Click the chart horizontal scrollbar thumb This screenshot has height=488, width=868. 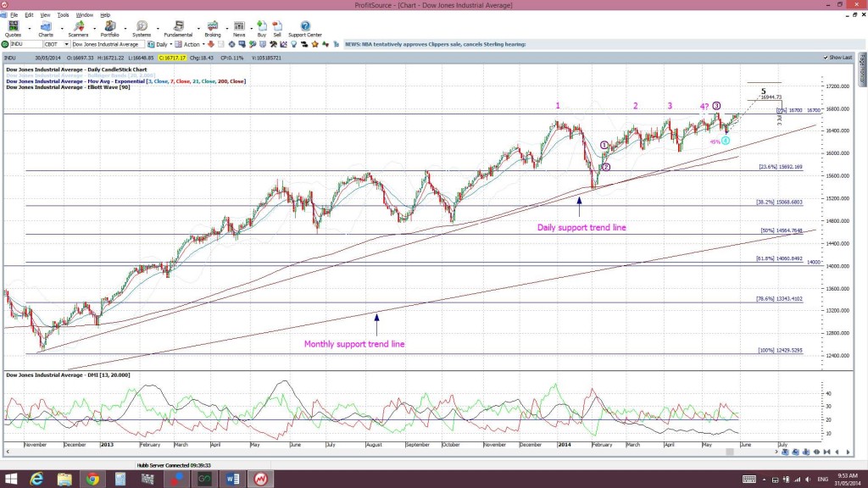(x=730, y=452)
